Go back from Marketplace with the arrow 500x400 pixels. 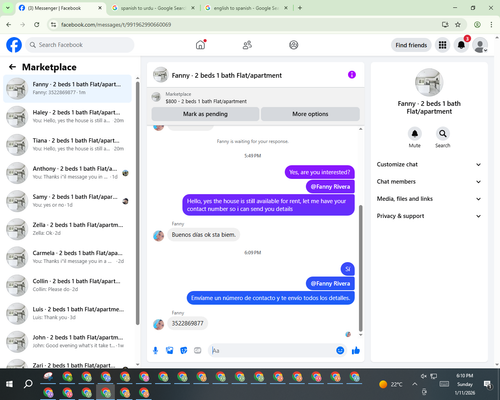tap(12, 67)
